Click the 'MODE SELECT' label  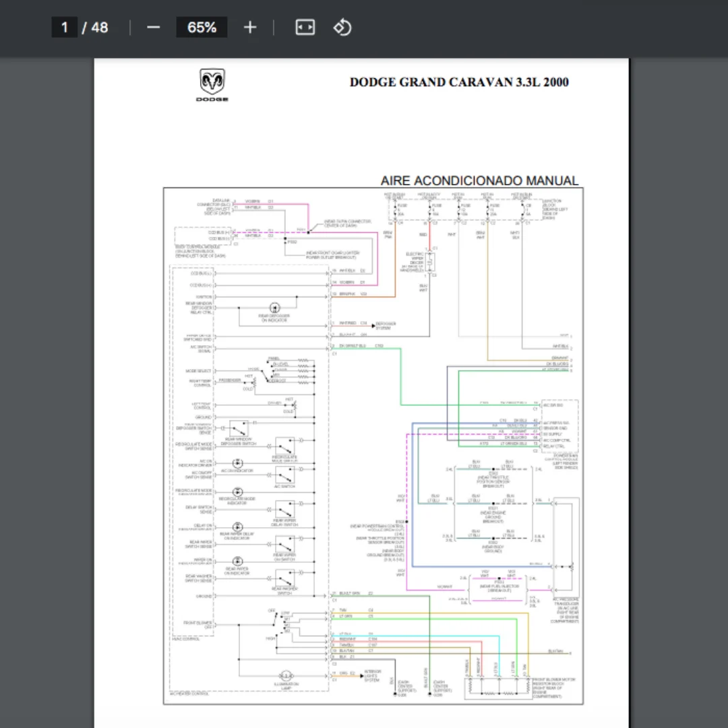point(198,371)
